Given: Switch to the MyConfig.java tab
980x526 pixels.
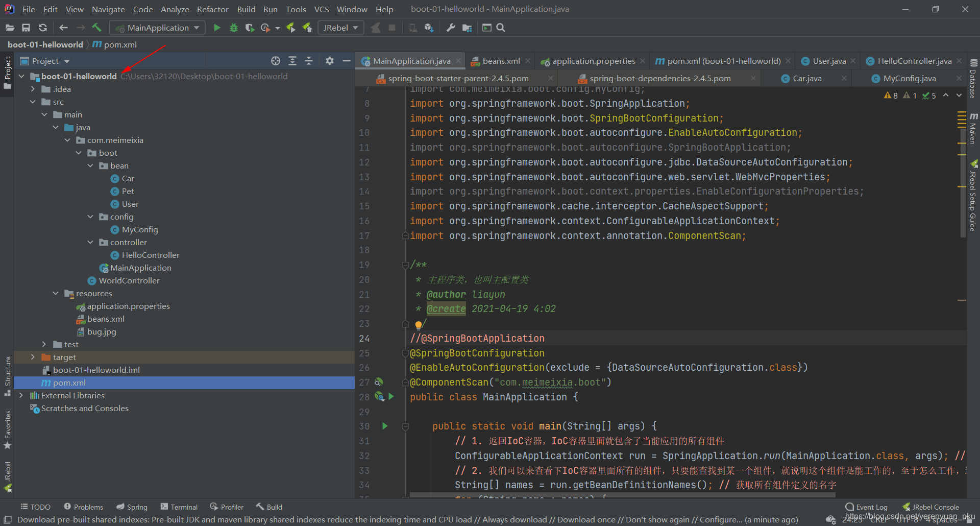Looking at the screenshot, I should (909, 78).
